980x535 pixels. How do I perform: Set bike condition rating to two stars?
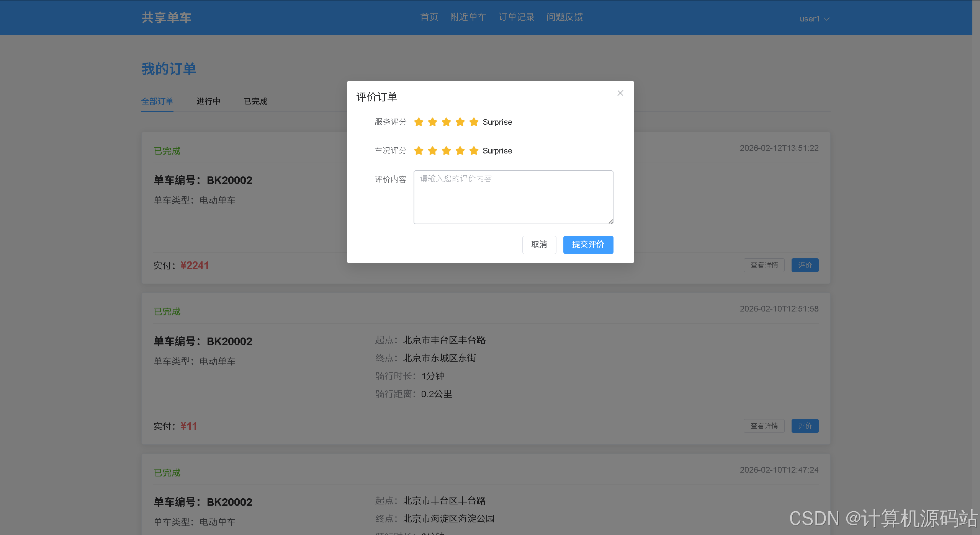(432, 151)
